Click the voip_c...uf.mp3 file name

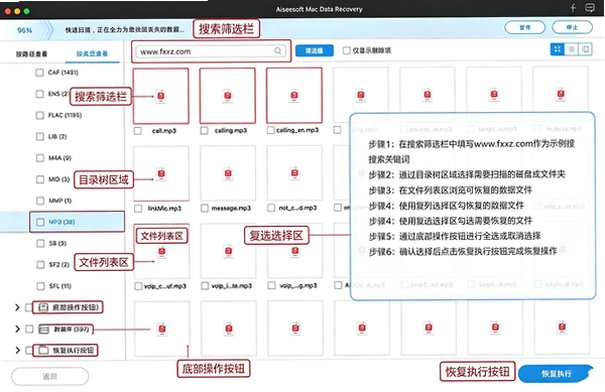coord(165,286)
